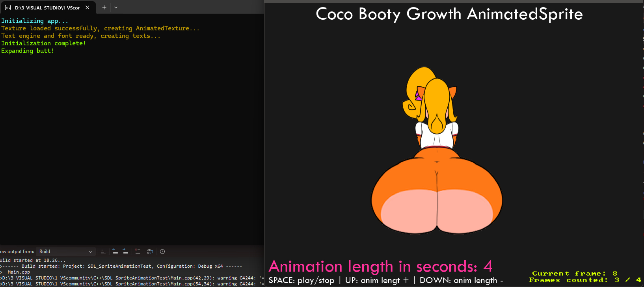Toggle timestamps using the clock icon
The width and height of the screenshot is (644, 287).
point(162,252)
